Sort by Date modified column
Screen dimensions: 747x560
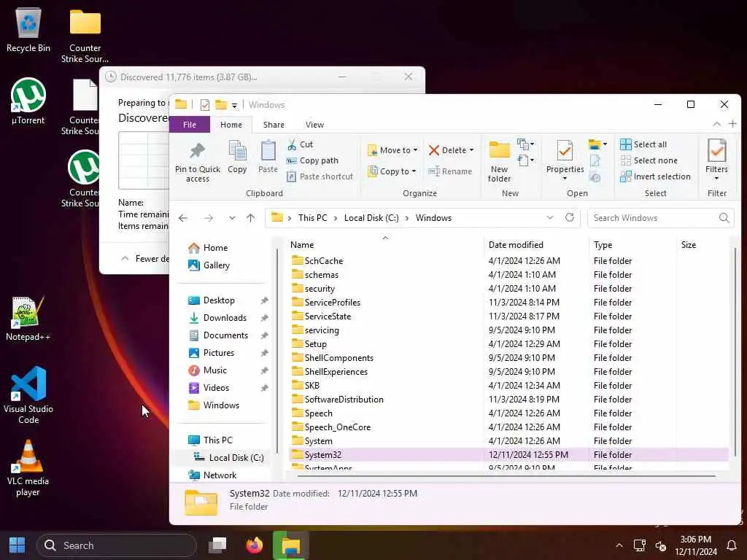(x=516, y=245)
